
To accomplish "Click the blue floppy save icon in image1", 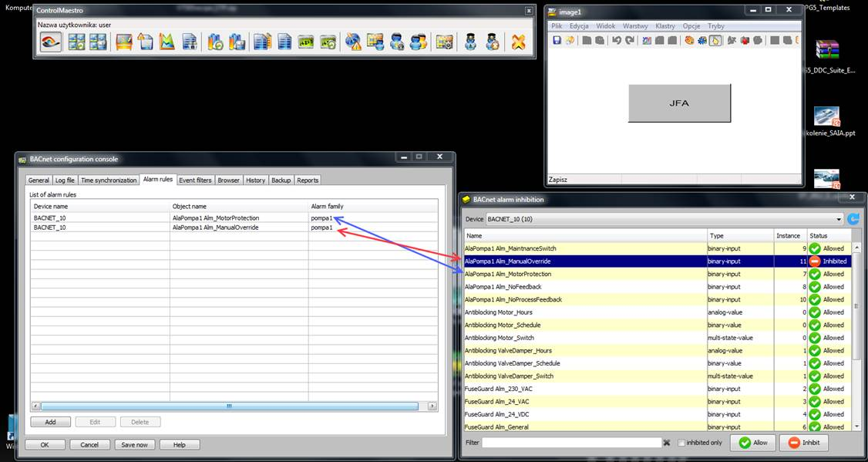I will (557, 40).
